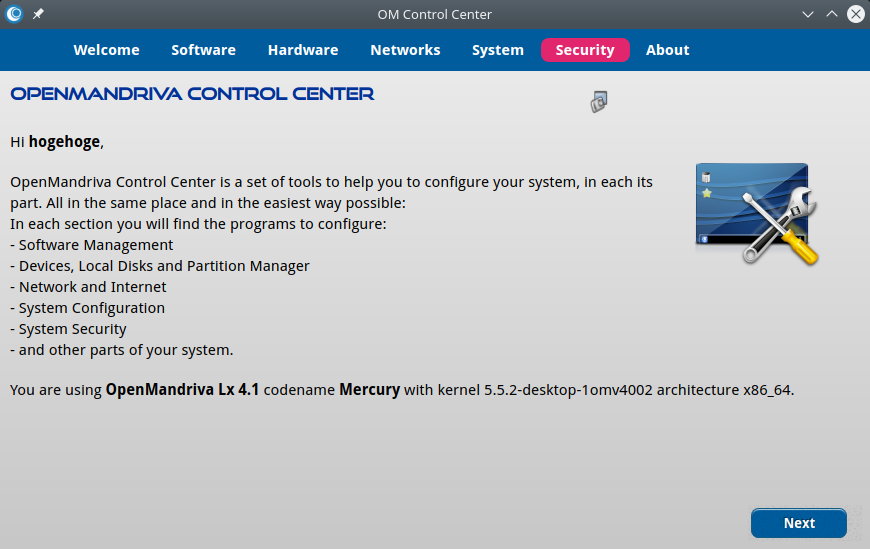Screen dimensions: 870x549
Task: Click the username hogehoge
Action: [x=64, y=142]
